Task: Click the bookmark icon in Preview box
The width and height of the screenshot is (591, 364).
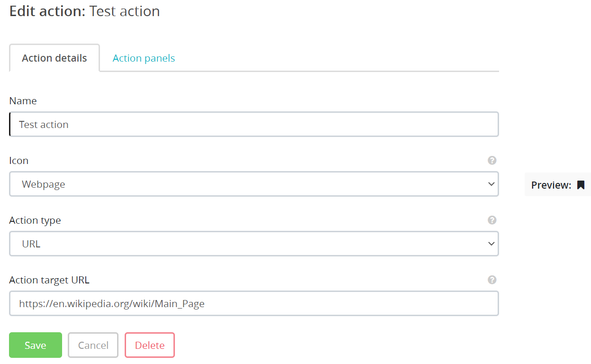Action: 581,185
